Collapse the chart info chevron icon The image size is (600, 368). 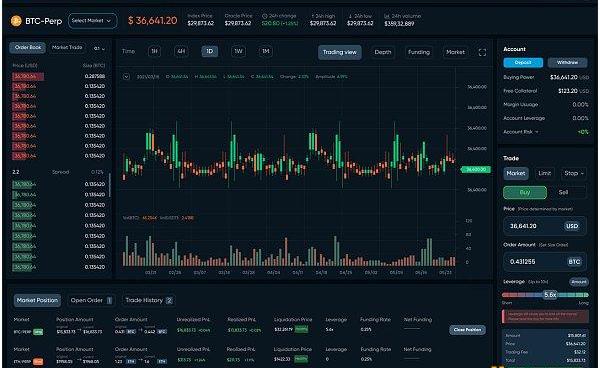coord(126,77)
